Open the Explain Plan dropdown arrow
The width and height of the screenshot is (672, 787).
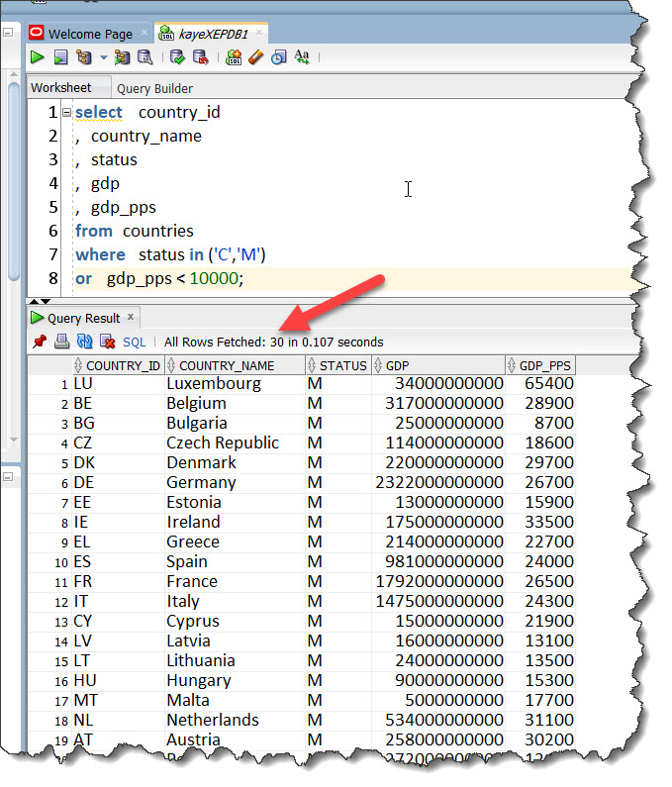pyautogui.click(x=103, y=57)
